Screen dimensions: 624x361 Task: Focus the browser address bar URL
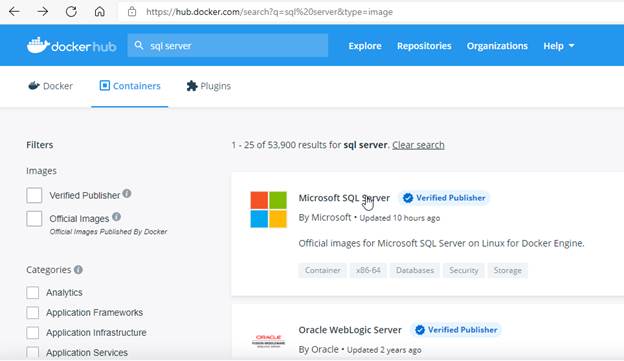269,12
